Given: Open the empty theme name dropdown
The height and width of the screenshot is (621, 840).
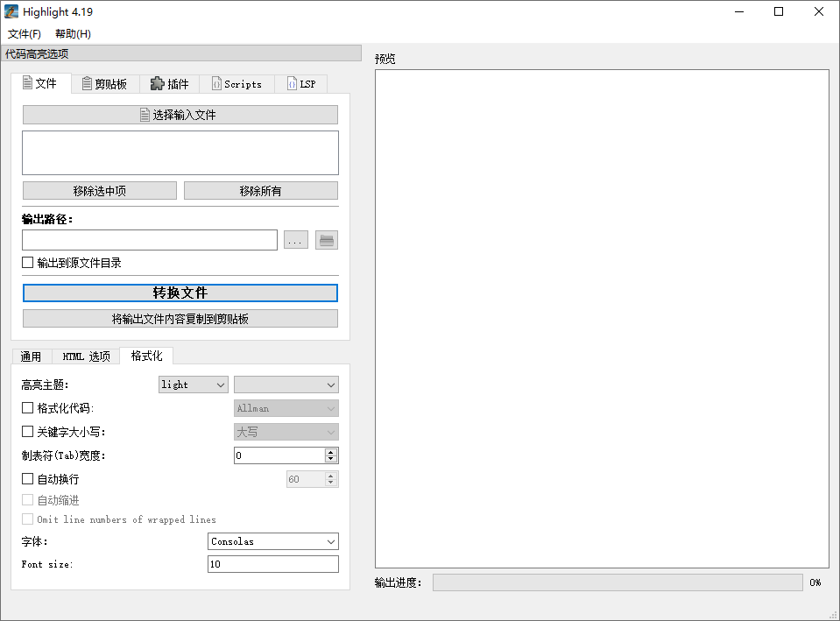Looking at the screenshot, I should click(286, 385).
